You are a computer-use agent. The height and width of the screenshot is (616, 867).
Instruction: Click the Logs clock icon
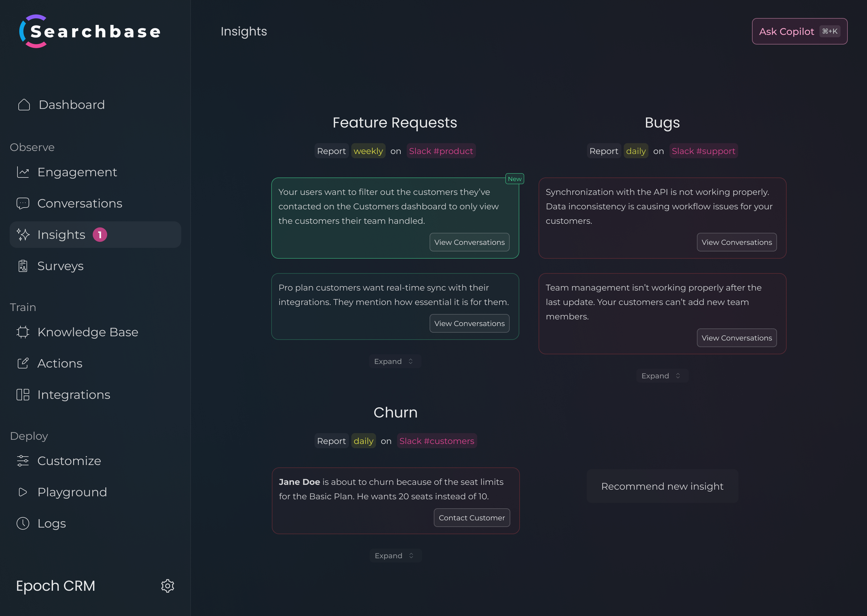click(23, 523)
